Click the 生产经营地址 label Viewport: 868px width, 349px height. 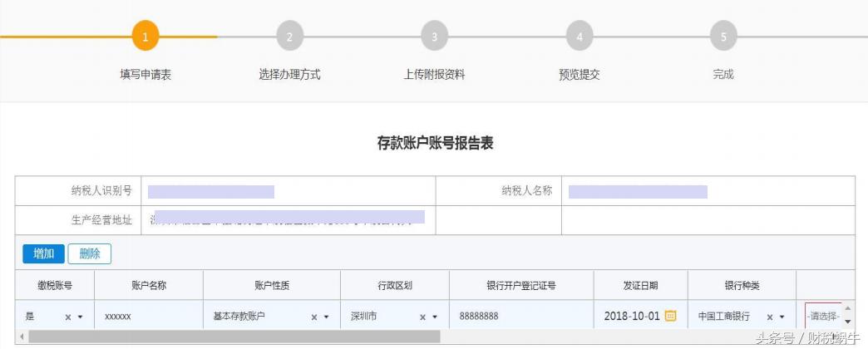(x=102, y=220)
